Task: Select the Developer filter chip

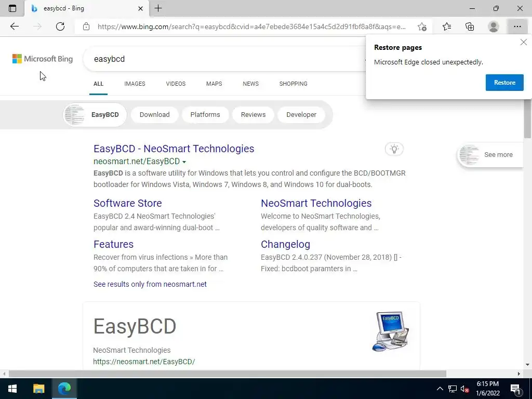Action: pyautogui.click(x=301, y=115)
